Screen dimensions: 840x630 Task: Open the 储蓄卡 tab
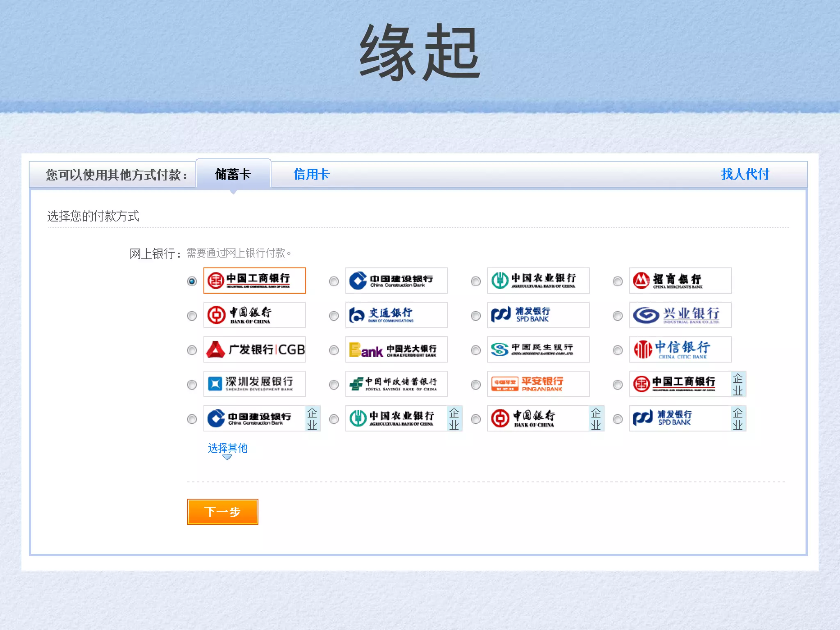click(233, 174)
